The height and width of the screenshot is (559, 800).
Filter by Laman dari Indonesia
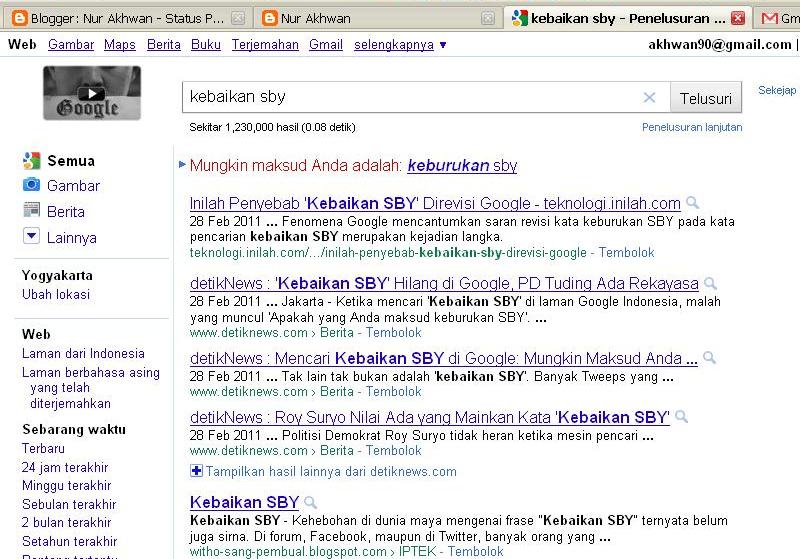(x=83, y=353)
